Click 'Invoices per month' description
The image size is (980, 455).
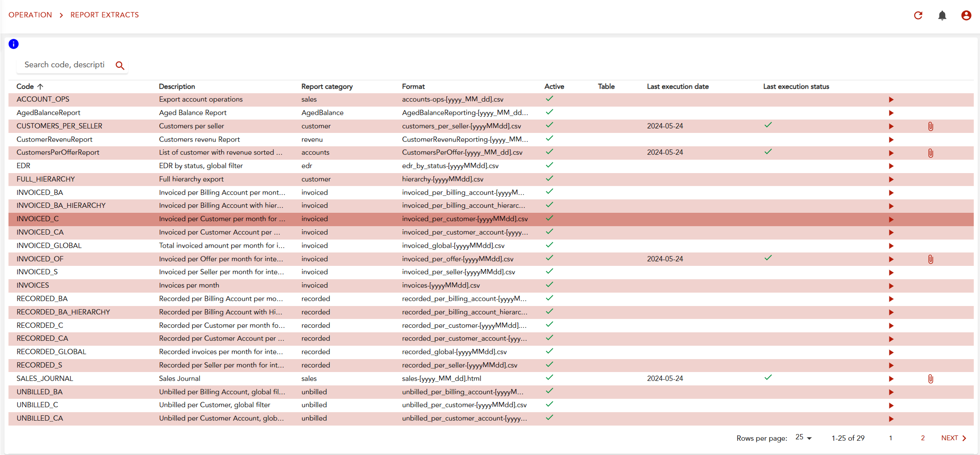[189, 285]
